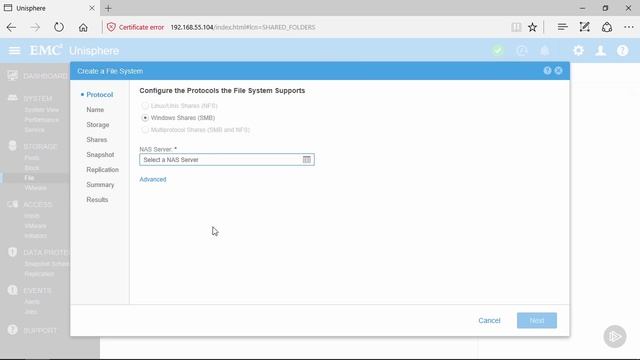Select Windows Shares (SMB) radio button
This screenshot has width=640, height=360.
(145, 118)
